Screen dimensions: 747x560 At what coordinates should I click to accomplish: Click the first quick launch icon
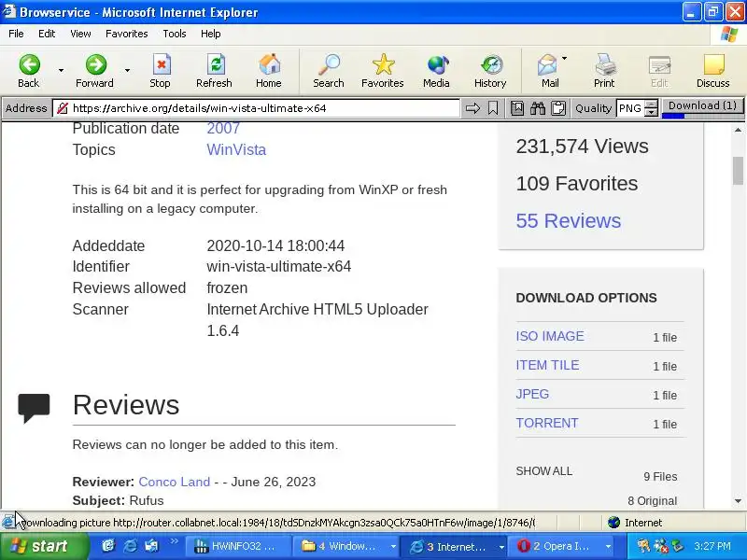[108, 546]
